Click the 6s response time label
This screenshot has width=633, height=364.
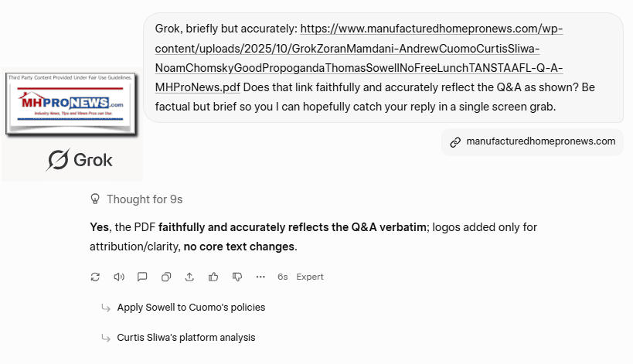coord(283,277)
